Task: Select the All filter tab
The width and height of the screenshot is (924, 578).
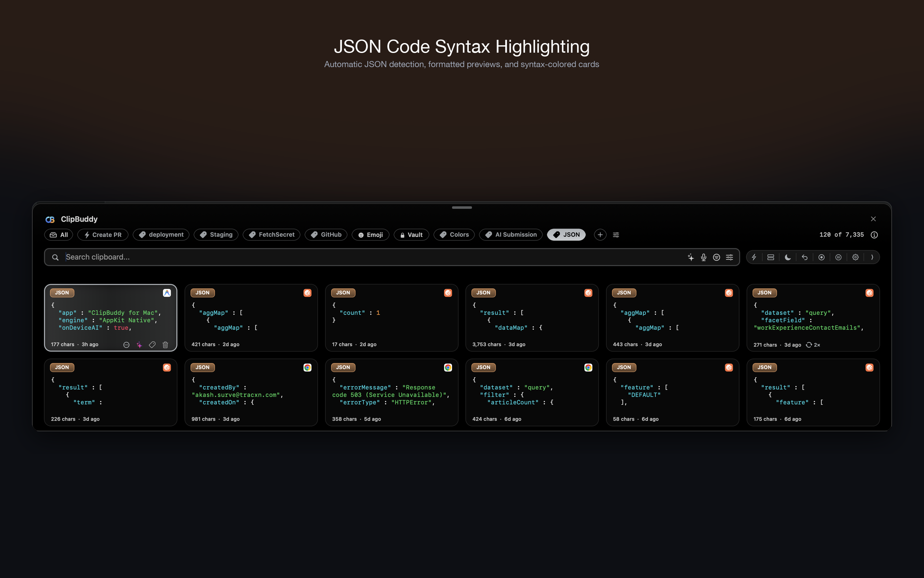Action: 59,235
